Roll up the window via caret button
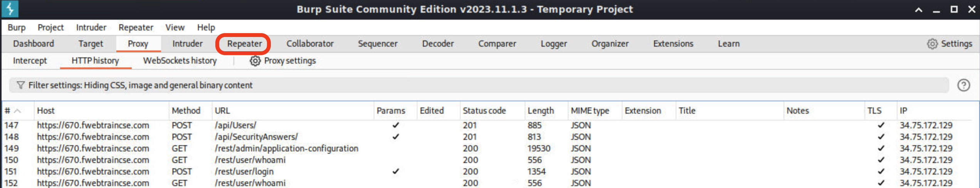This screenshot has width=980, height=188. click(x=918, y=10)
